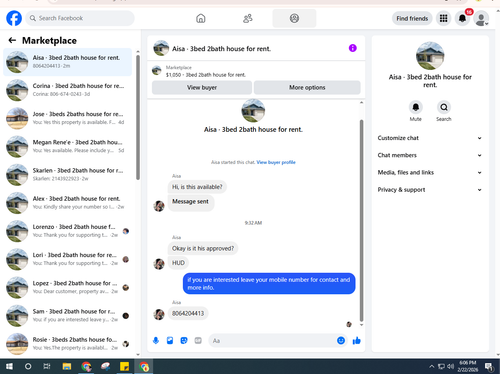Open the Groups icon tab in top navigation
The height and width of the screenshot is (374, 500).
pos(294,18)
